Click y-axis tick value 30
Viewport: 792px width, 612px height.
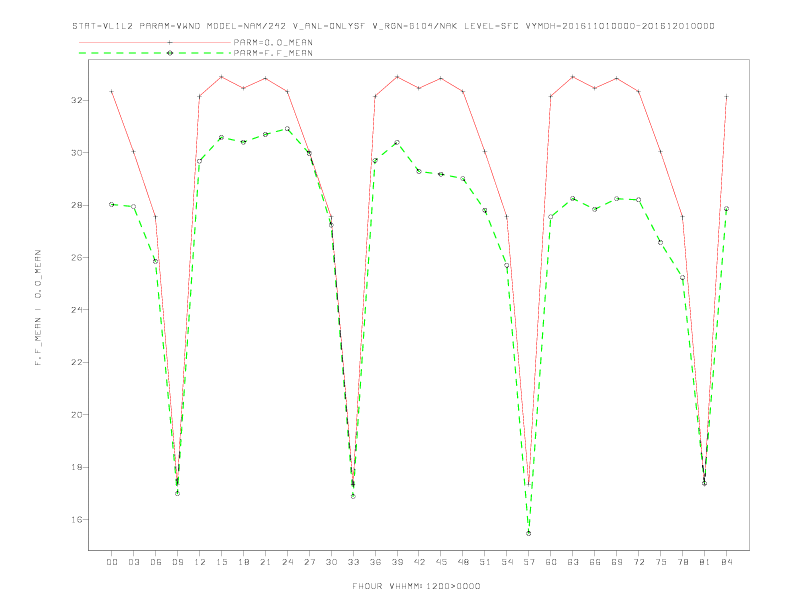click(x=77, y=152)
